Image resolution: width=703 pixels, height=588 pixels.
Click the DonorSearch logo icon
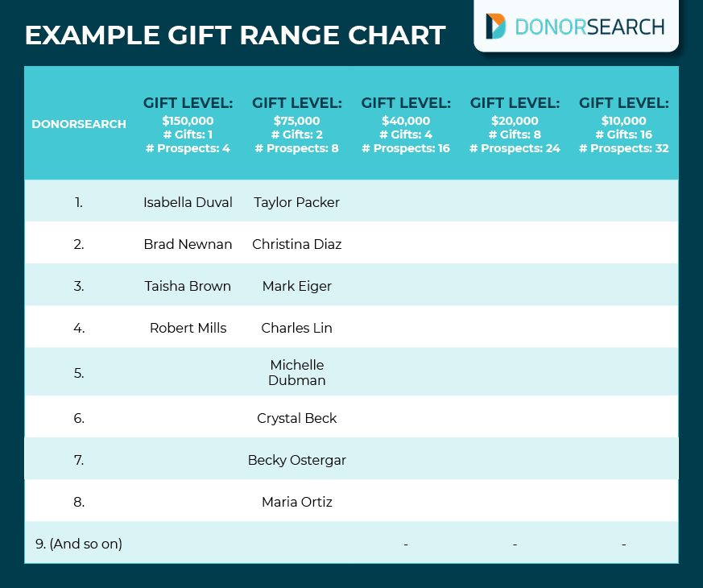(x=496, y=26)
